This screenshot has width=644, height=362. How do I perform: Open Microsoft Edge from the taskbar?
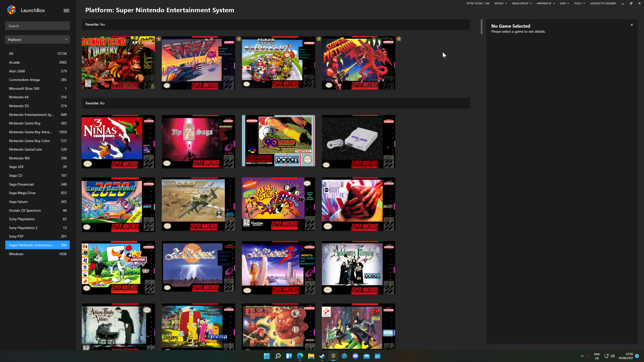[x=300, y=356]
